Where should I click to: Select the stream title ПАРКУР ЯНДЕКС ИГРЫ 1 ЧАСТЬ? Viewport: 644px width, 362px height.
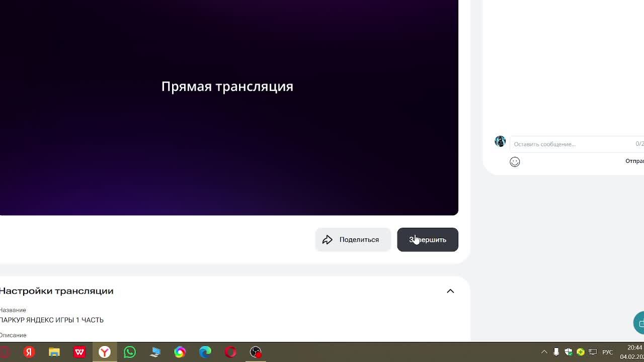[52, 320]
